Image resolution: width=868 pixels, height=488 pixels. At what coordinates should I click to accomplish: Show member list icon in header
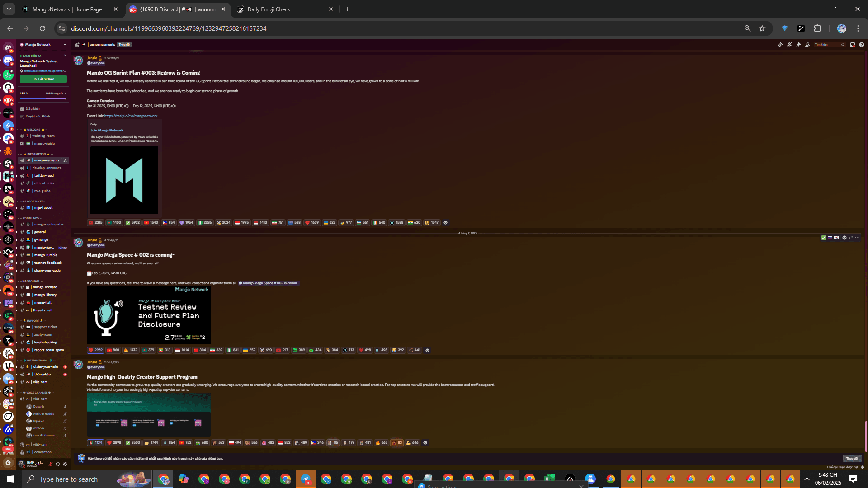click(x=807, y=45)
